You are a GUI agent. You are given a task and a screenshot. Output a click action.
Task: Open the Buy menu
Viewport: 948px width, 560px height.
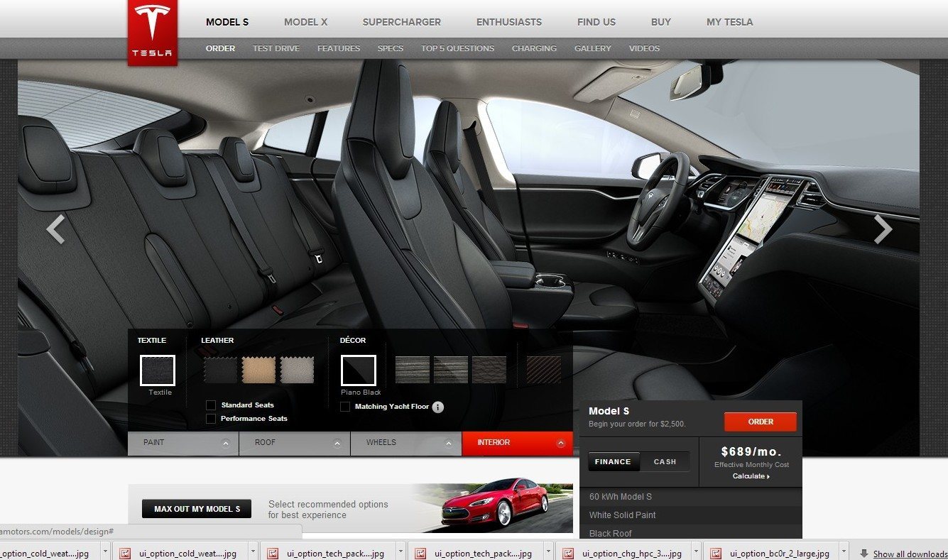[x=661, y=22]
